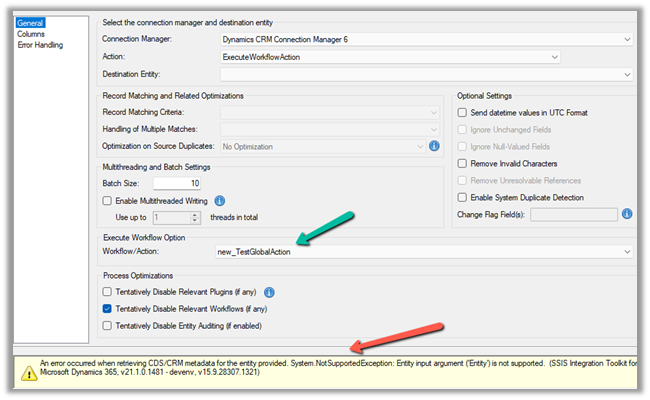Uncheck Tentatively Disable Relevant Workflows

(108, 309)
